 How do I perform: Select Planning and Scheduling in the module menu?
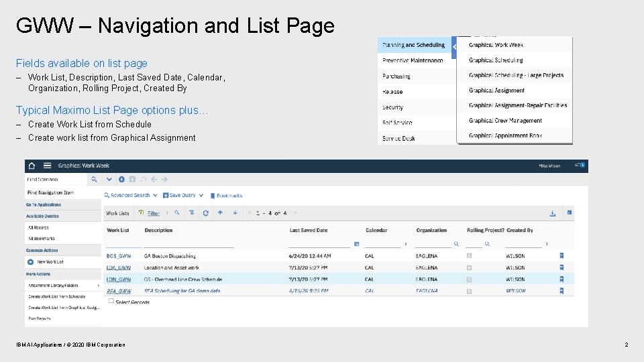(x=414, y=45)
